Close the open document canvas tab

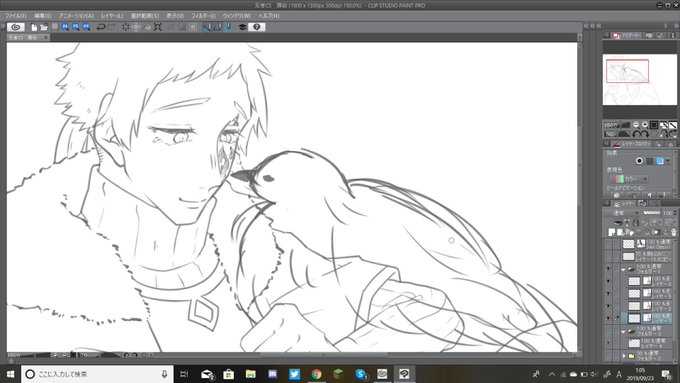pos(45,37)
